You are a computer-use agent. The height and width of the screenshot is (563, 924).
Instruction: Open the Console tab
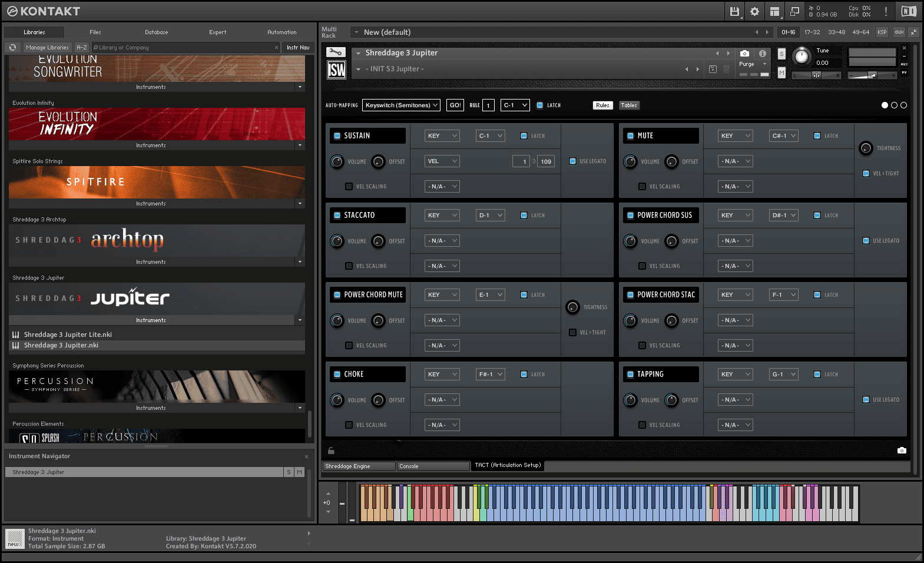433,466
